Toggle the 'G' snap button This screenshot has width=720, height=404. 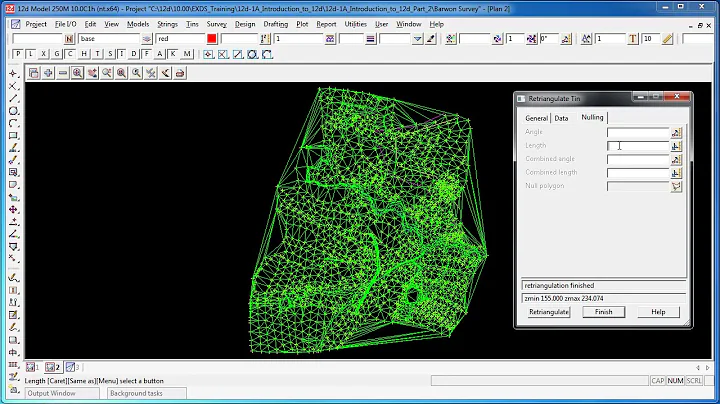click(57, 54)
